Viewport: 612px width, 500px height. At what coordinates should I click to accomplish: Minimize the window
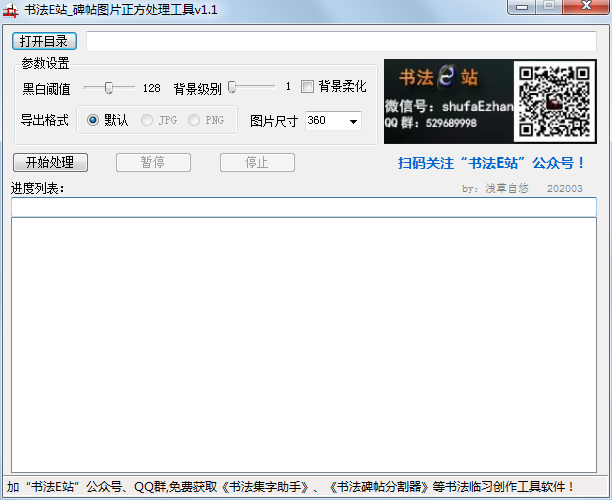coord(521,7)
